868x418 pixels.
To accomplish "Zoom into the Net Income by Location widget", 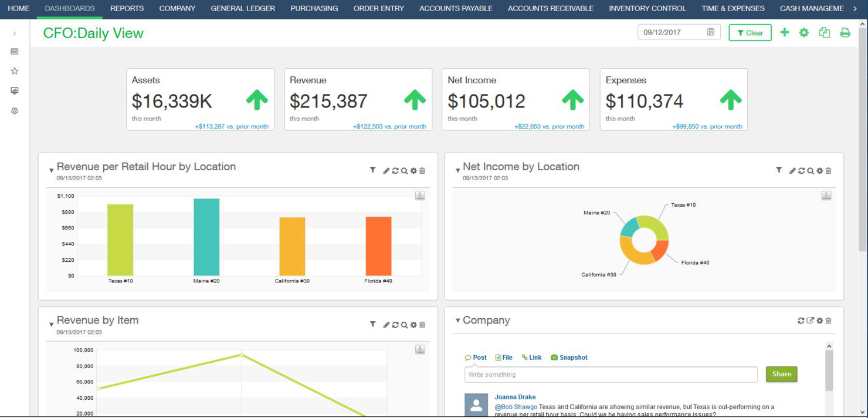I will click(811, 170).
